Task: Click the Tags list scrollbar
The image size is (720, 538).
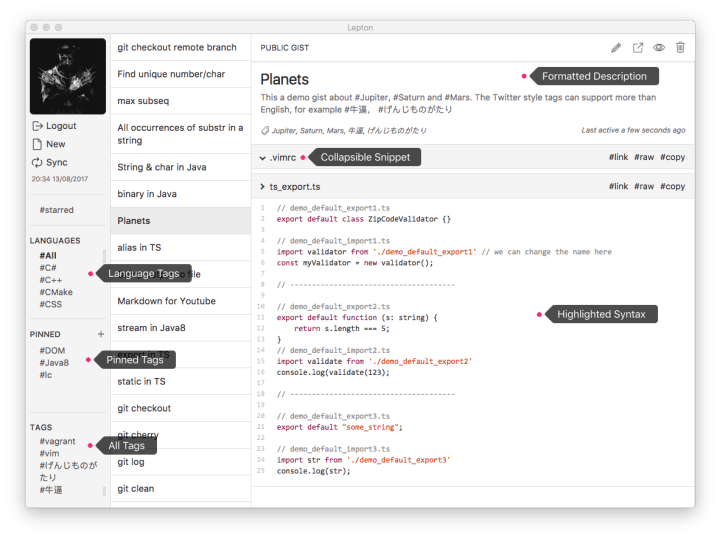Action: 104,491
